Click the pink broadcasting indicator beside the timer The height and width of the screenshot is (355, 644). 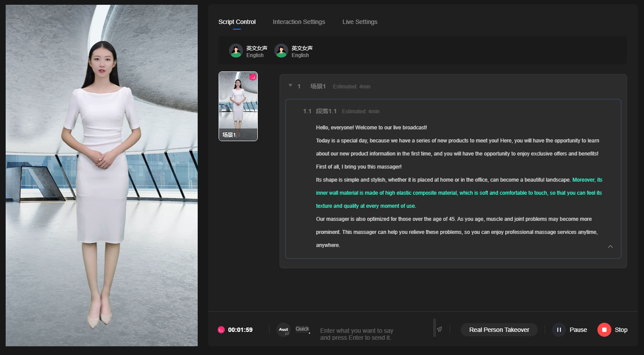[x=221, y=330]
